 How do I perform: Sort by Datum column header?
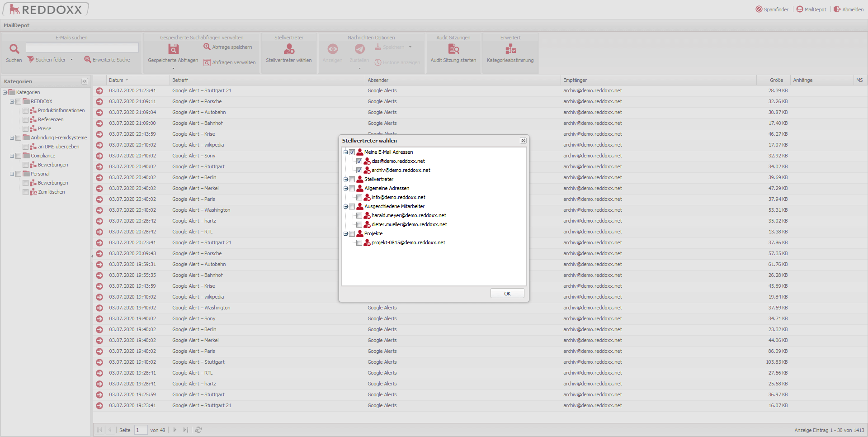[x=137, y=80]
